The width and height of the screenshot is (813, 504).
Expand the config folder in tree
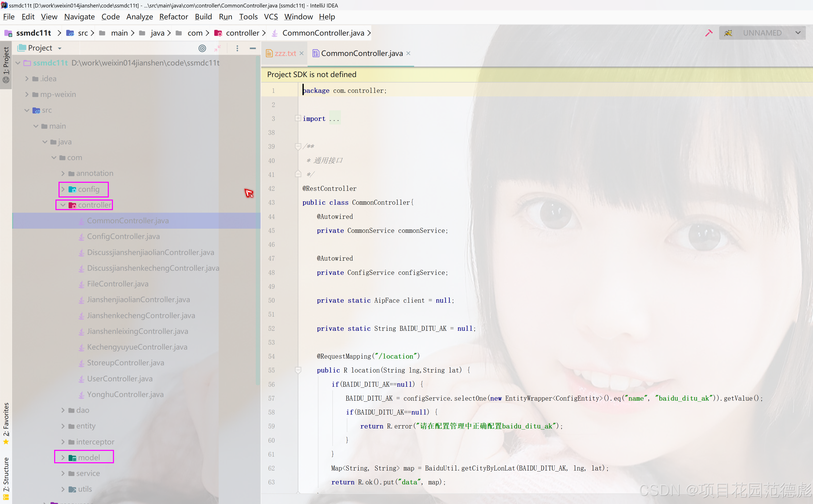63,189
